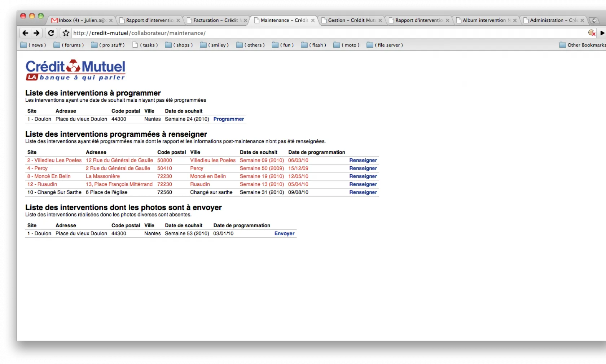Open the moto bookmarks folder menu

[346, 45]
